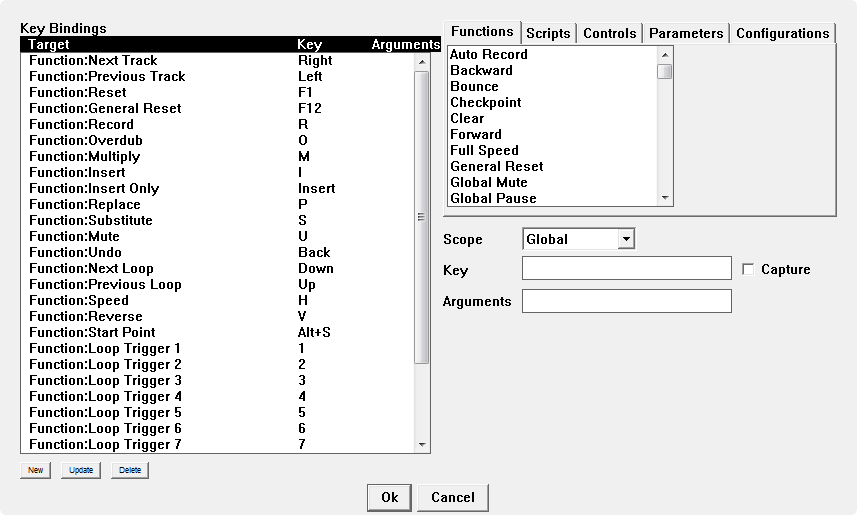The width and height of the screenshot is (857, 515).
Task: Select the Function:Loop Trigger 6 binding
Action: point(218,428)
